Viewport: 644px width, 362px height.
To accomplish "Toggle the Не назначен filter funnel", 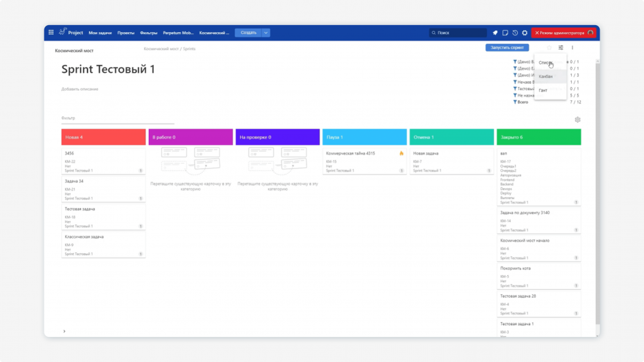I will click(x=515, y=95).
